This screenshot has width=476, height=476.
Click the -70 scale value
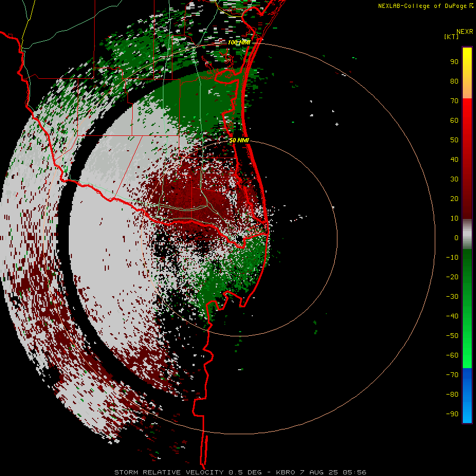452,375
